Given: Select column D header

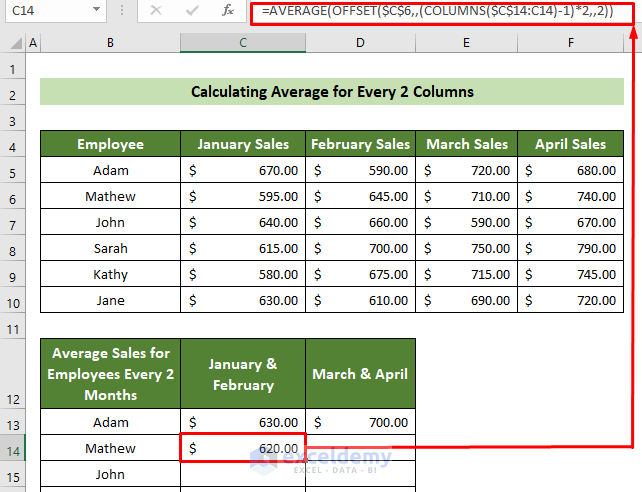Looking at the screenshot, I should point(360,43).
